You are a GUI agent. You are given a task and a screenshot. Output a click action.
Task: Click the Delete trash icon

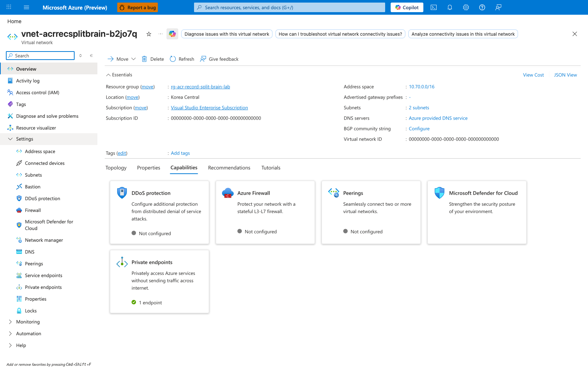point(144,59)
